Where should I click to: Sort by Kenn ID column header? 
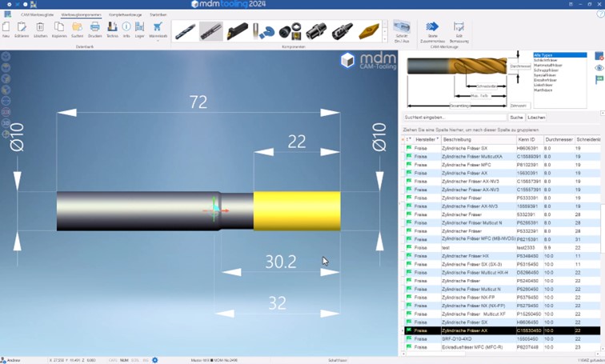pos(530,139)
